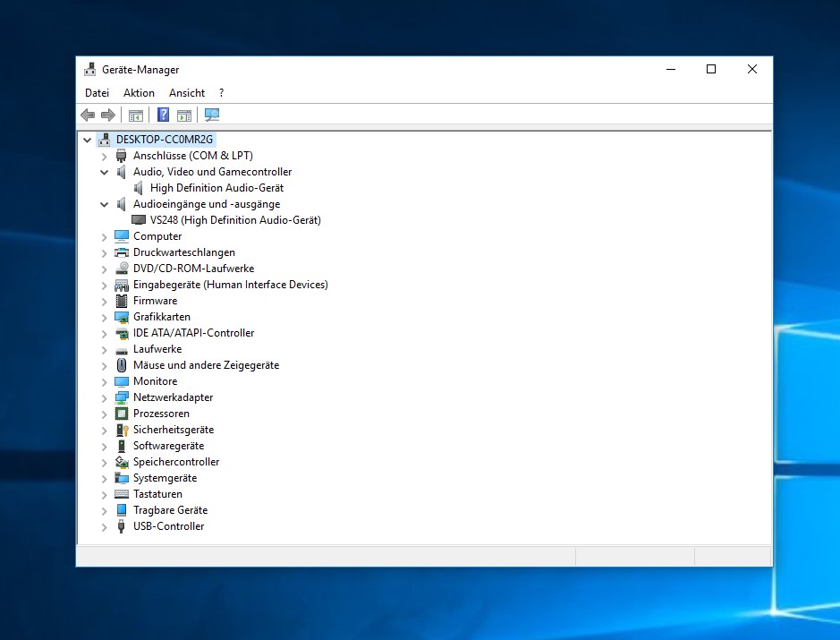Click the Grafikkarten display adapter icon
840x640 pixels.
pyautogui.click(x=122, y=317)
